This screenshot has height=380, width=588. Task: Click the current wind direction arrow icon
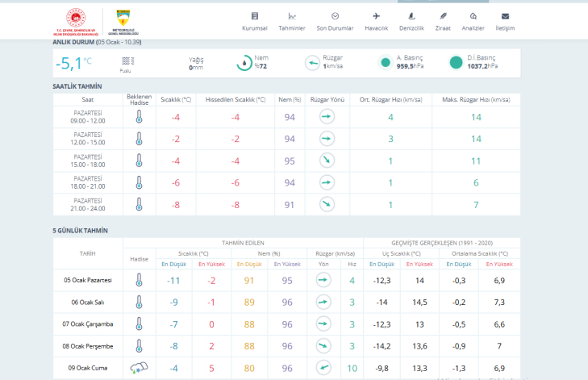[x=313, y=62]
